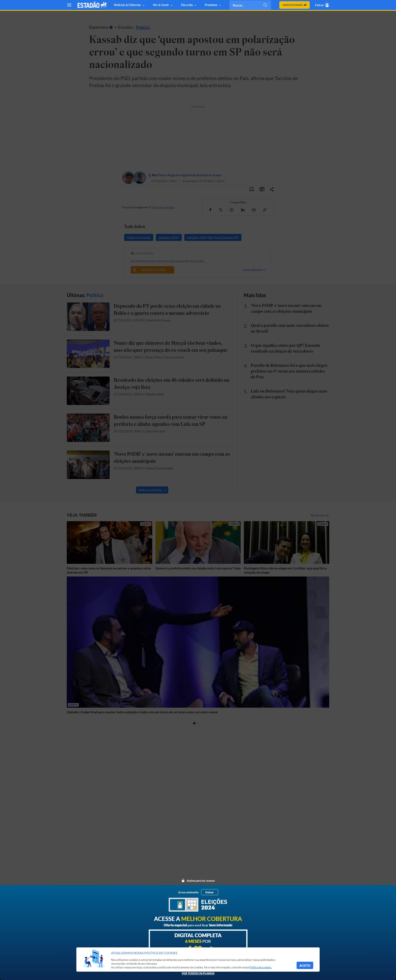Expand the Ver & Ouvir menu
396x980 pixels.
point(163,5)
